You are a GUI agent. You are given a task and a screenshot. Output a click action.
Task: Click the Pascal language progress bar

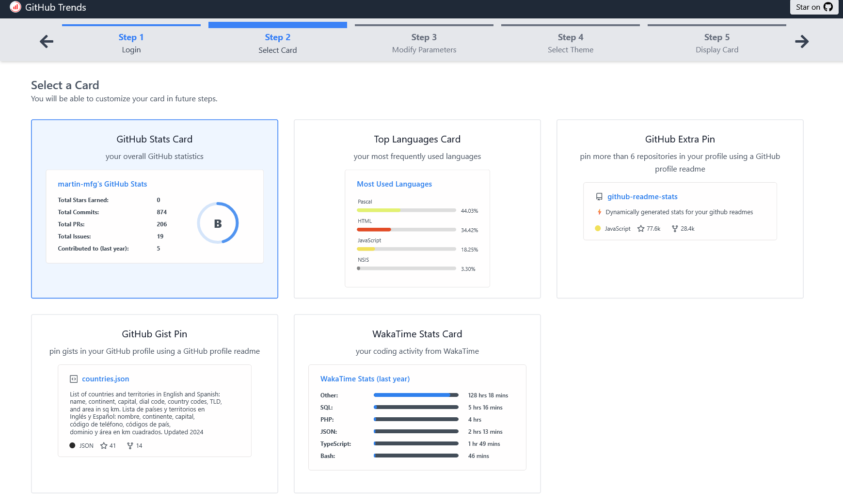click(406, 210)
